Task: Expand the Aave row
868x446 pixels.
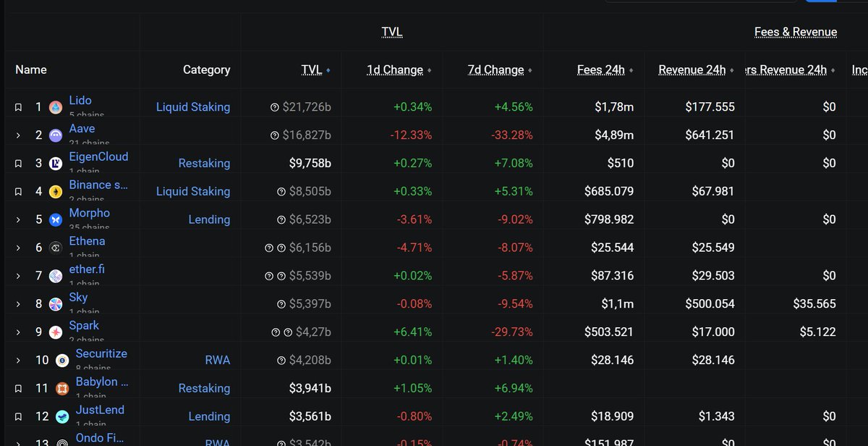Action: 18,135
